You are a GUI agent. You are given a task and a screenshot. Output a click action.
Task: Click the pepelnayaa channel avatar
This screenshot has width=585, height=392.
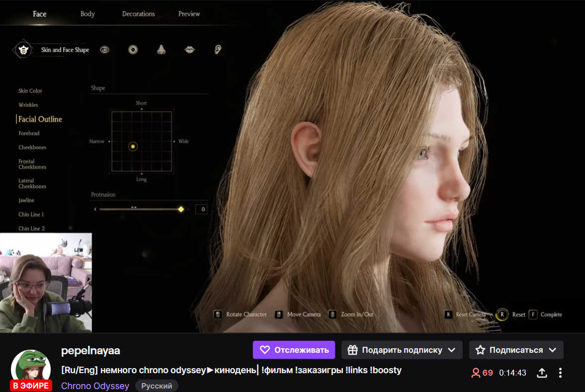31,369
